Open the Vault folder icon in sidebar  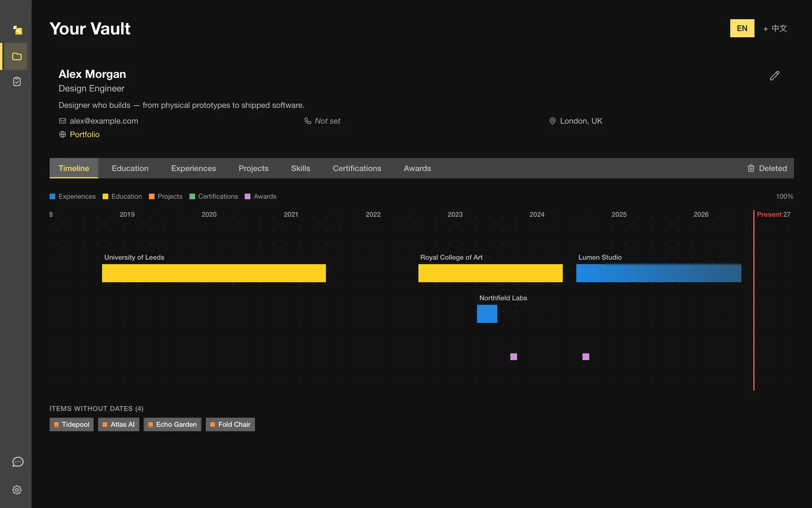tap(17, 56)
